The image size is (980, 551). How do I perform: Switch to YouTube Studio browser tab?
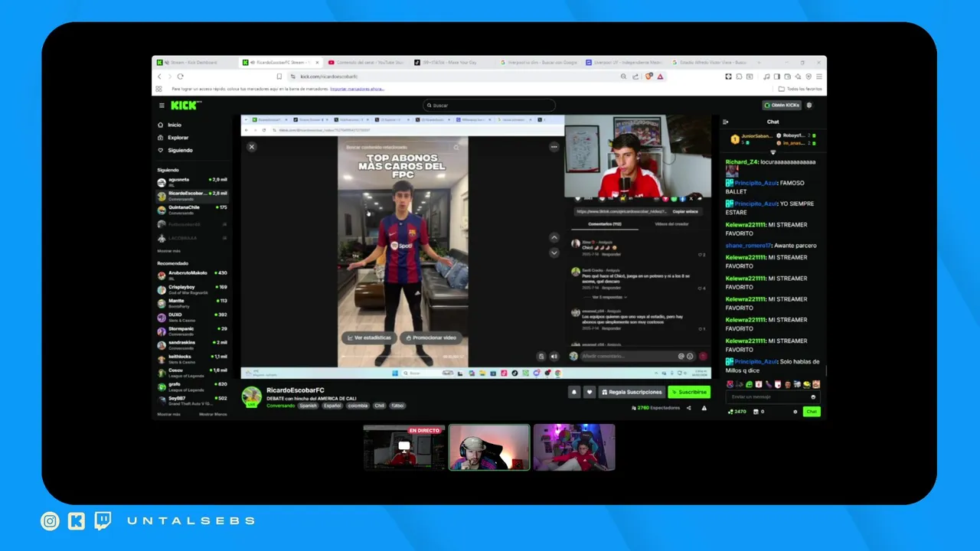[x=366, y=63]
